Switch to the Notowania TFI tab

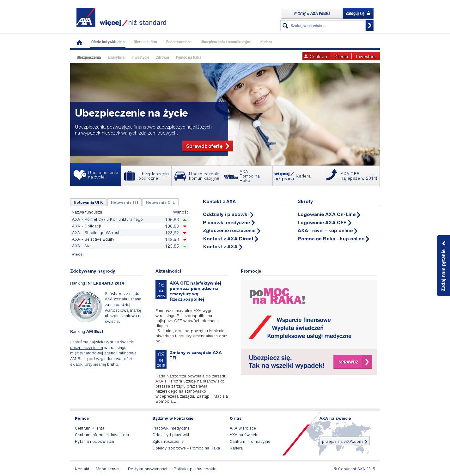click(125, 202)
